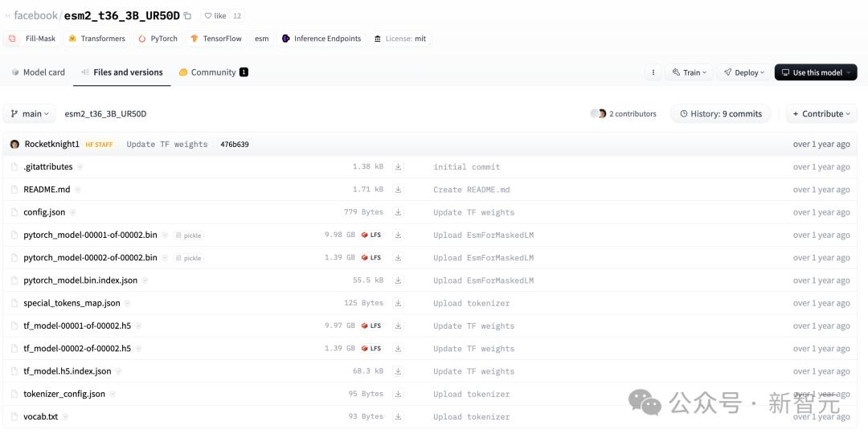Download the .gitattributes file via download icon
Image resolution: width=868 pixels, height=438 pixels.
398,167
